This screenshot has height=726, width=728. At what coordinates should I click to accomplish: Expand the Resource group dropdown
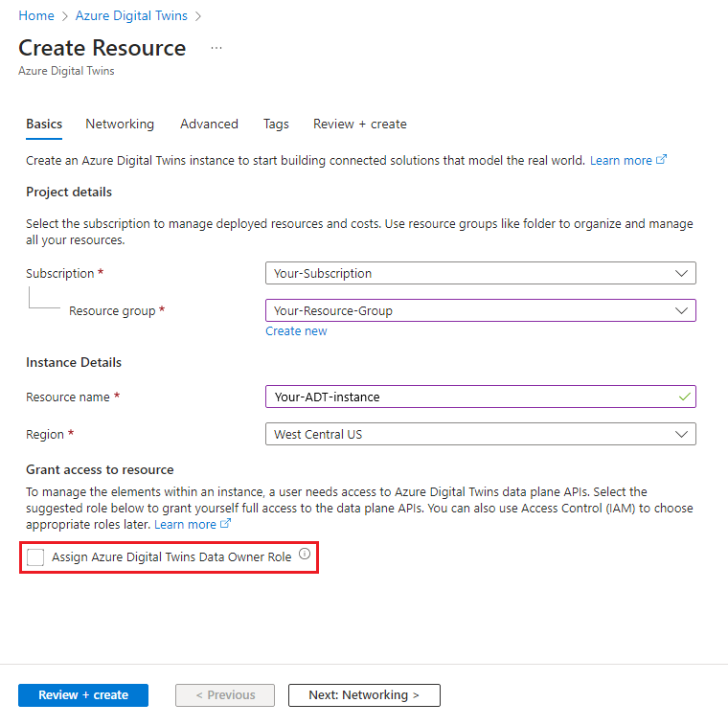[480, 310]
